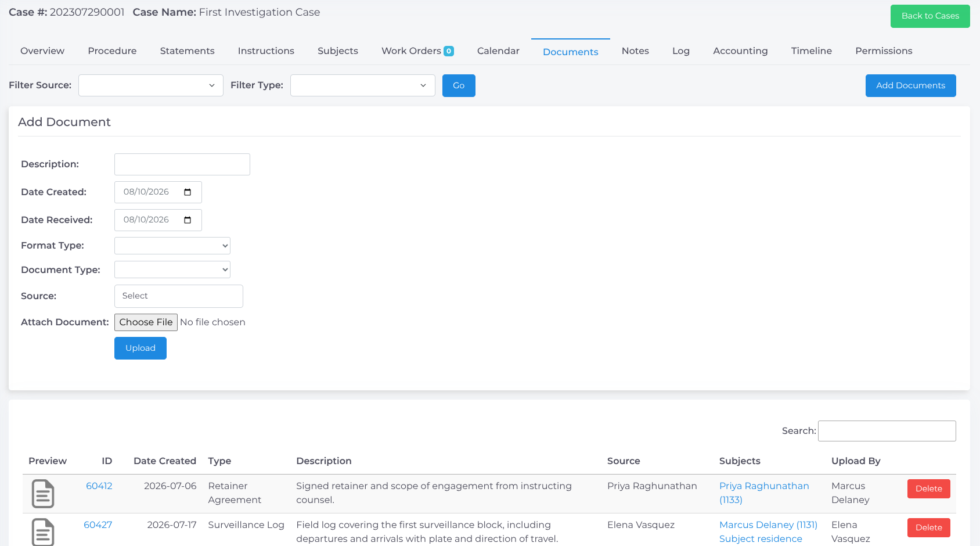Viewport: 980px width, 546px height.
Task: Delete the Surveillance Log document
Action: click(929, 527)
